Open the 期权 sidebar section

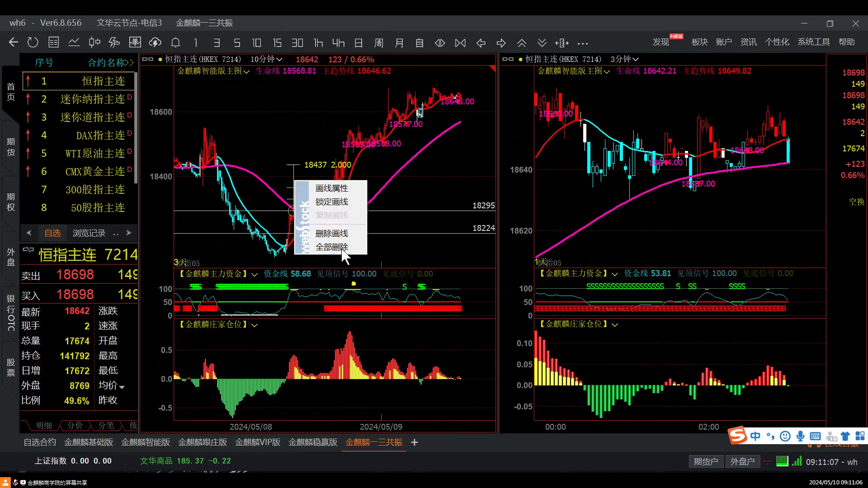[x=11, y=202]
